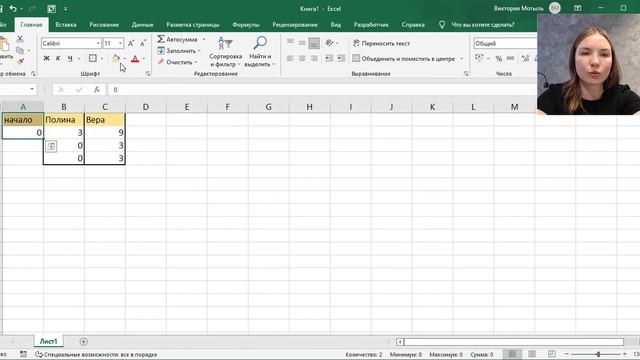Viewport: 640px width, 360px height.
Task: Open the Автосумма dropdown arrow
Action: [204, 39]
